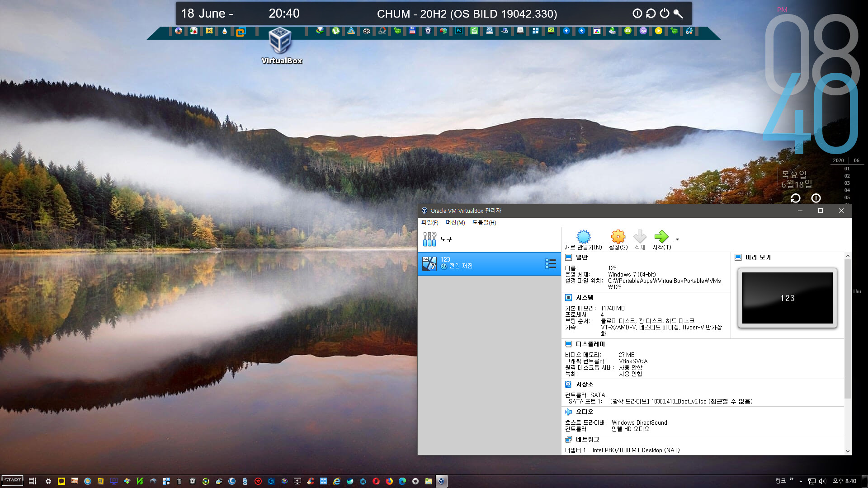Start the VM with the green arrow
868x488 pixels.
[661, 240]
